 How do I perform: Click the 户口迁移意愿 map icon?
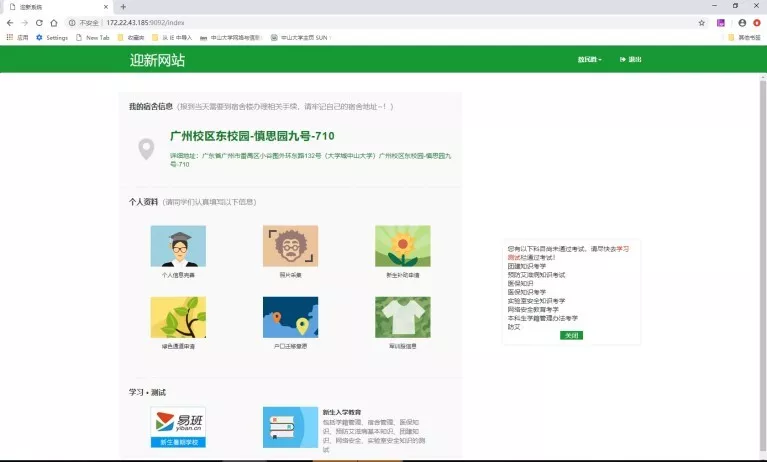click(290, 317)
